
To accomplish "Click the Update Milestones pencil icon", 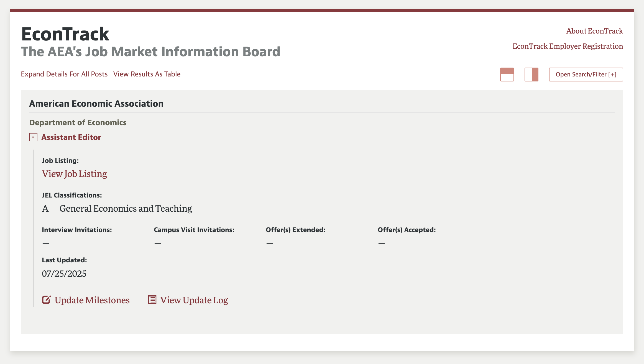I will tap(46, 300).
